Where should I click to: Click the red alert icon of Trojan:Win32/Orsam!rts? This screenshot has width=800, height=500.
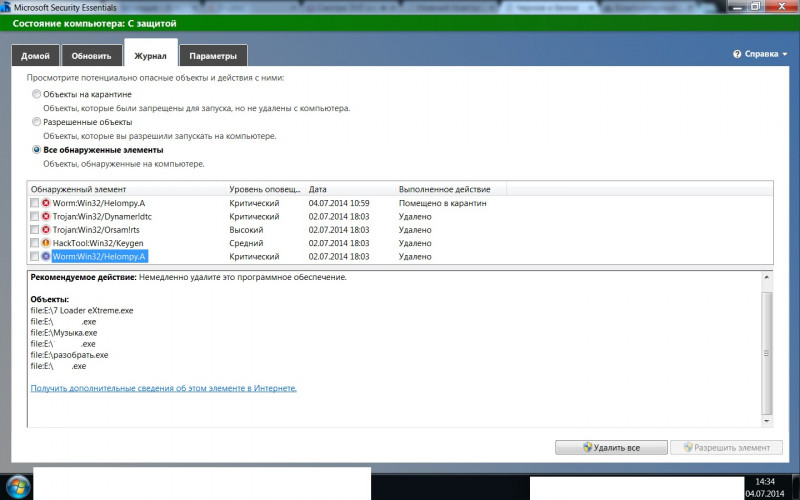click(46, 230)
